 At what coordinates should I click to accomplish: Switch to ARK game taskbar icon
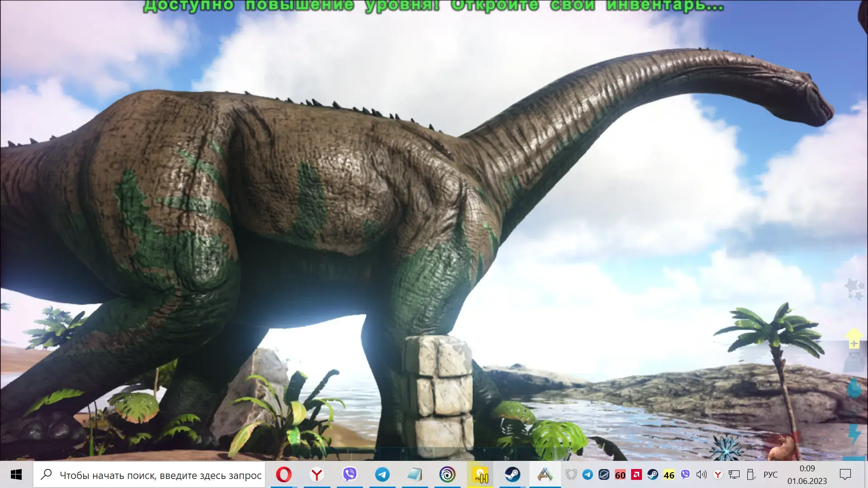[x=545, y=474]
